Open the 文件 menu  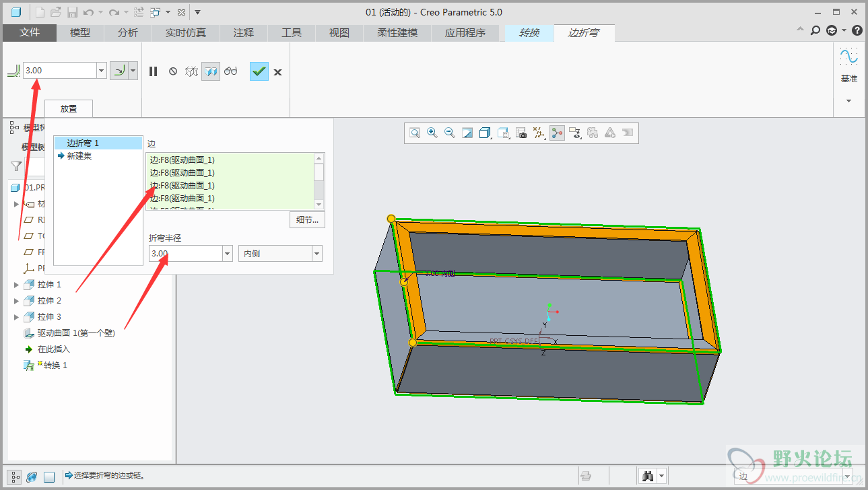pos(30,32)
